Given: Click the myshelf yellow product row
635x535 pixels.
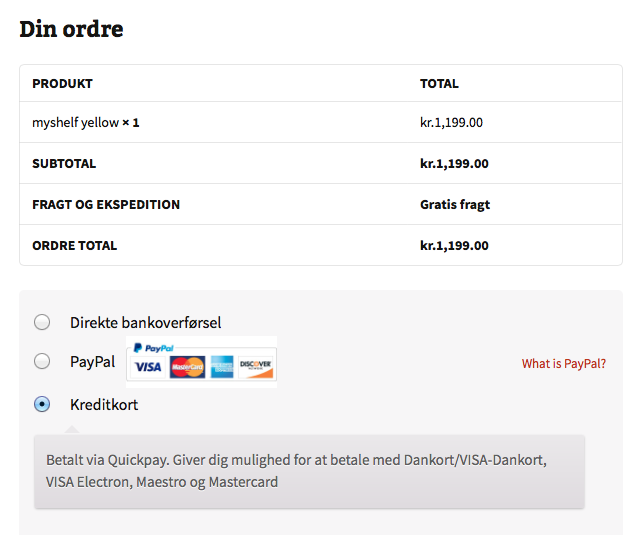Looking at the screenshot, I should pos(321,122).
